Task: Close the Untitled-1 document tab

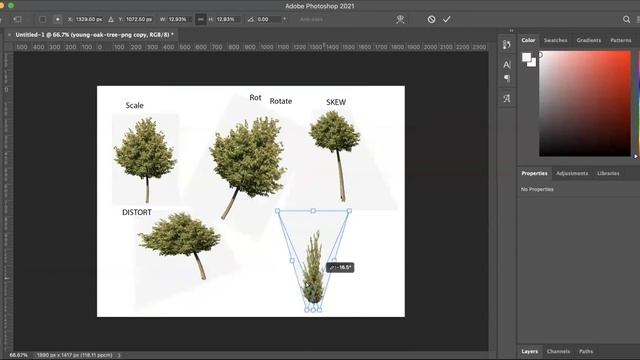Action: tap(9, 35)
